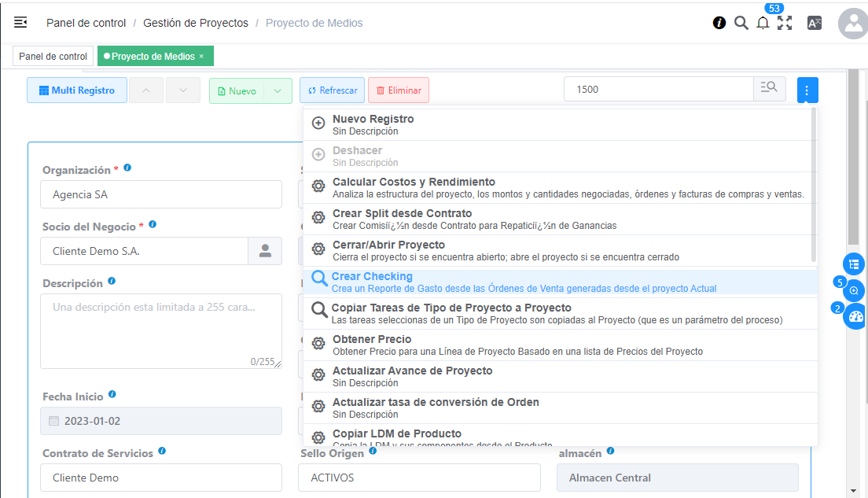Click the search magnifier in the header
Viewport: 868px width, 498px height.
pos(741,23)
